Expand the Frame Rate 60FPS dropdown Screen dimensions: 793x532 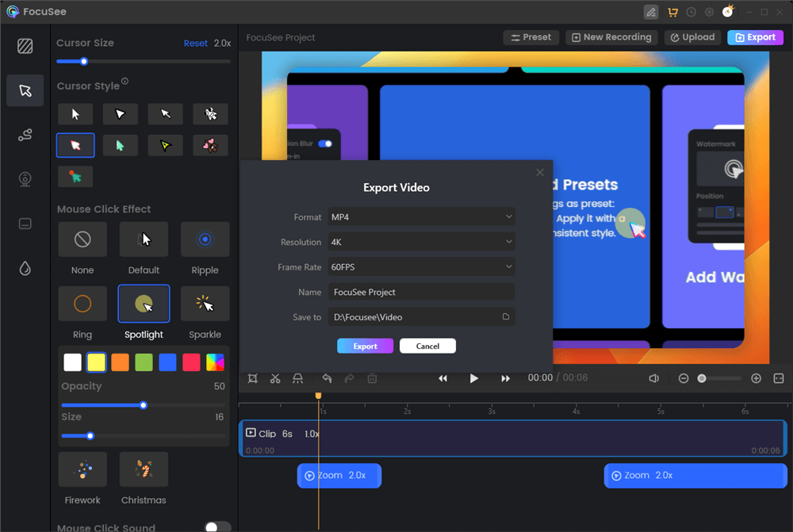pyautogui.click(x=421, y=267)
